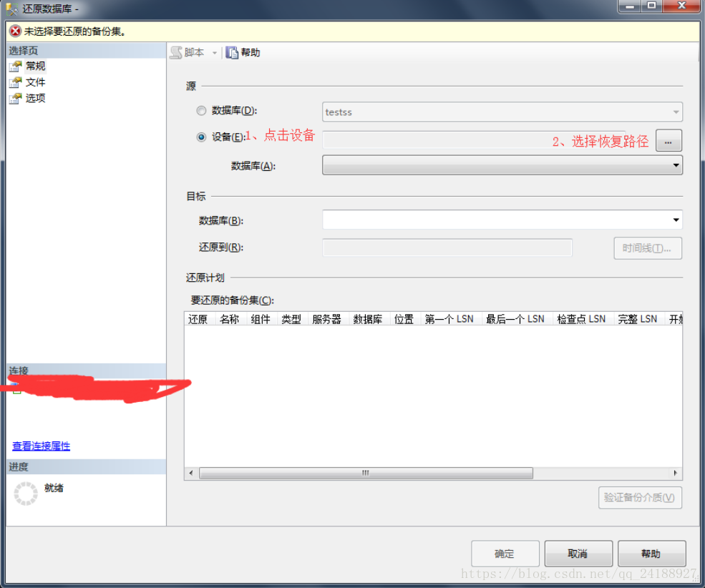
Task: Click the 取消 button
Action: click(578, 554)
